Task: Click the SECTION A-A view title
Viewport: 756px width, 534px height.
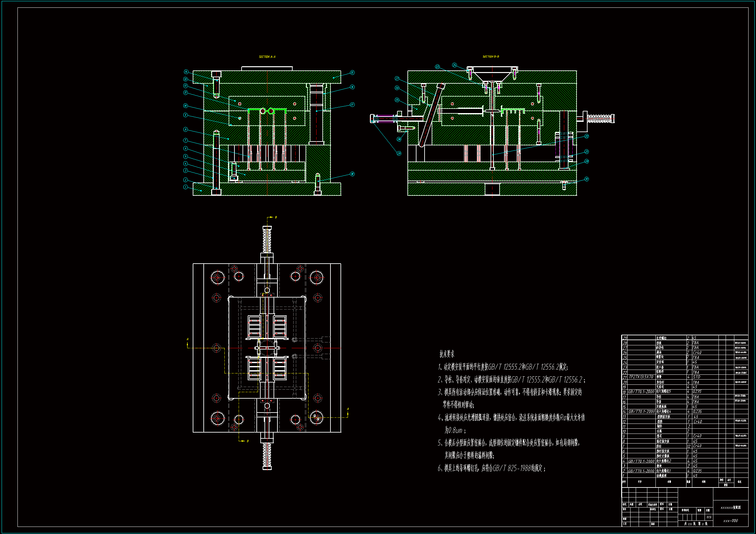Action: 267,57
